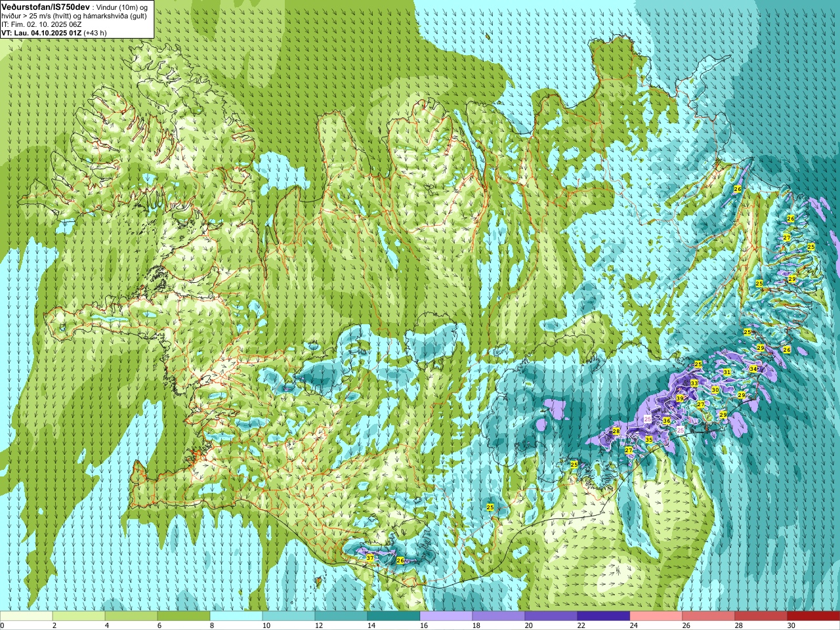Viewport: 840px width, 630px height.
Task: Click the legend scale tick label 14
Action: (x=371, y=625)
